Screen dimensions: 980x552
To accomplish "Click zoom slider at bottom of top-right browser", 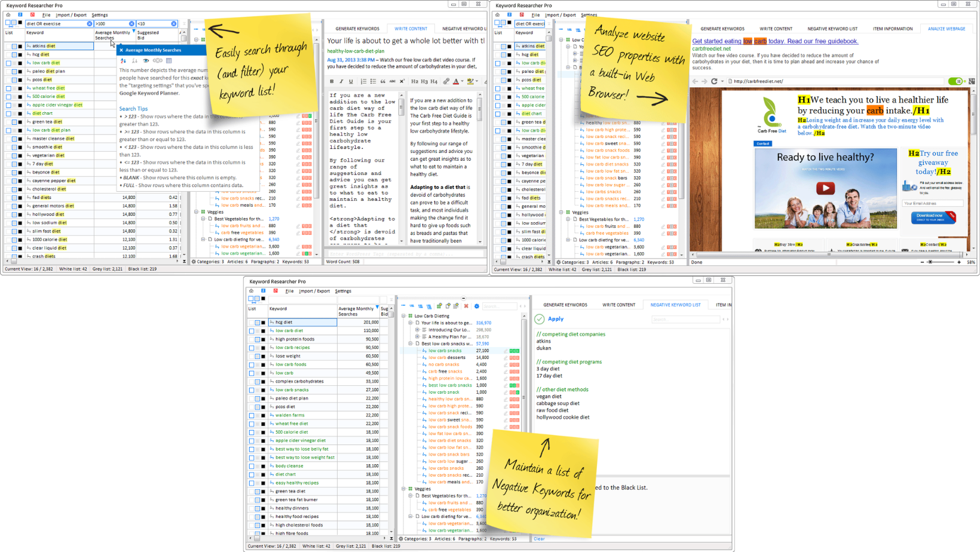I will (x=941, y=262).
